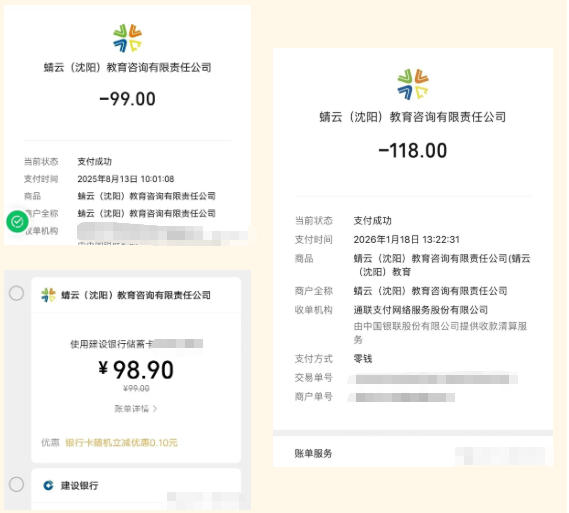
Task: Click the 商品 value in the -99.00 receipt
Action: coord(147,196)
